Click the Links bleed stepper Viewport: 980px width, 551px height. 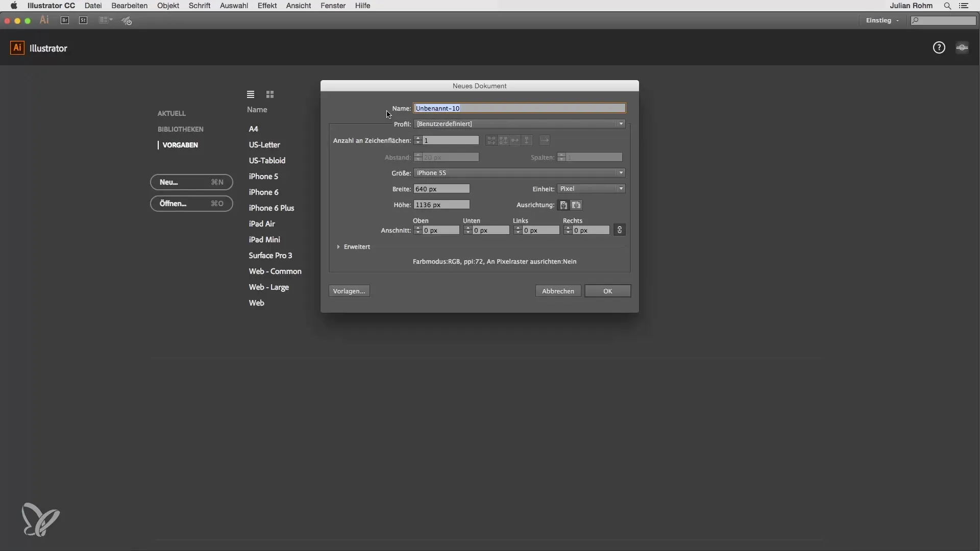tap(518, 230)
